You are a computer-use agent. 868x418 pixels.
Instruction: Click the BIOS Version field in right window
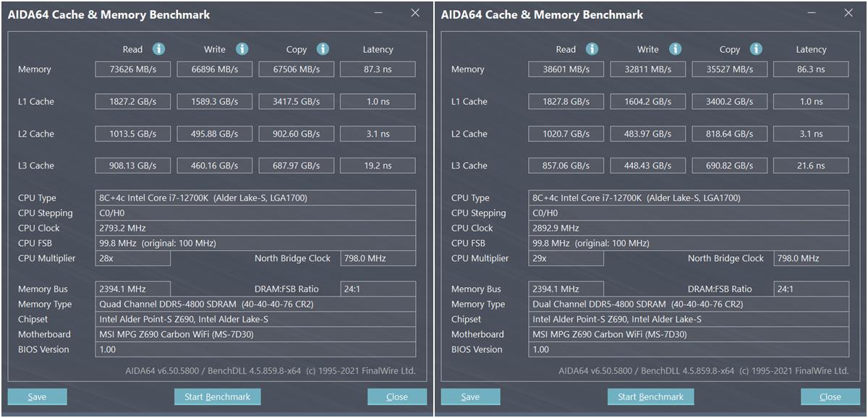(x=688, y=349)
